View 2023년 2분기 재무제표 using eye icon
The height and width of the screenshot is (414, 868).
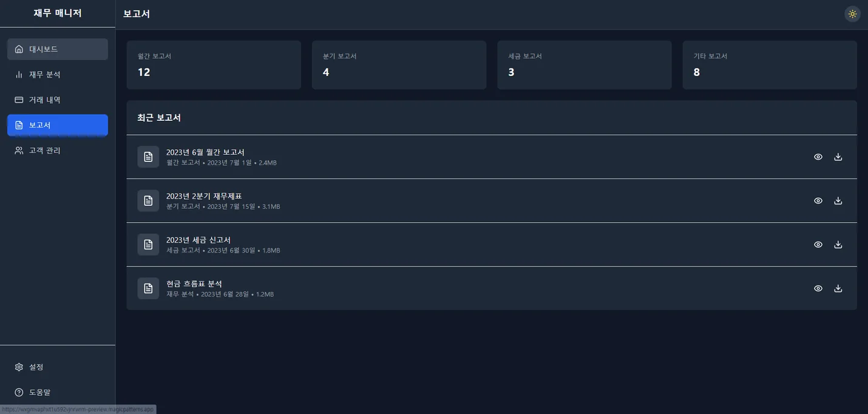click(818, 200)
